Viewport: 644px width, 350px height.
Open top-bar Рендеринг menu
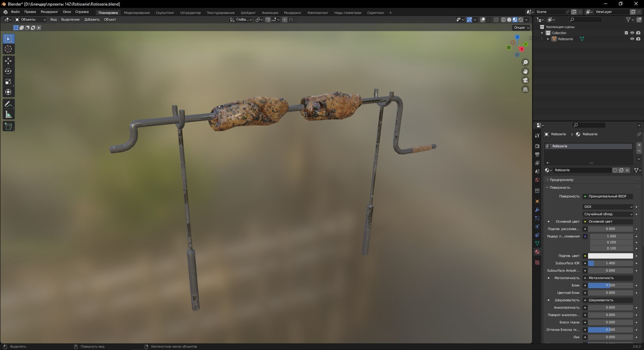click(49, 12)
